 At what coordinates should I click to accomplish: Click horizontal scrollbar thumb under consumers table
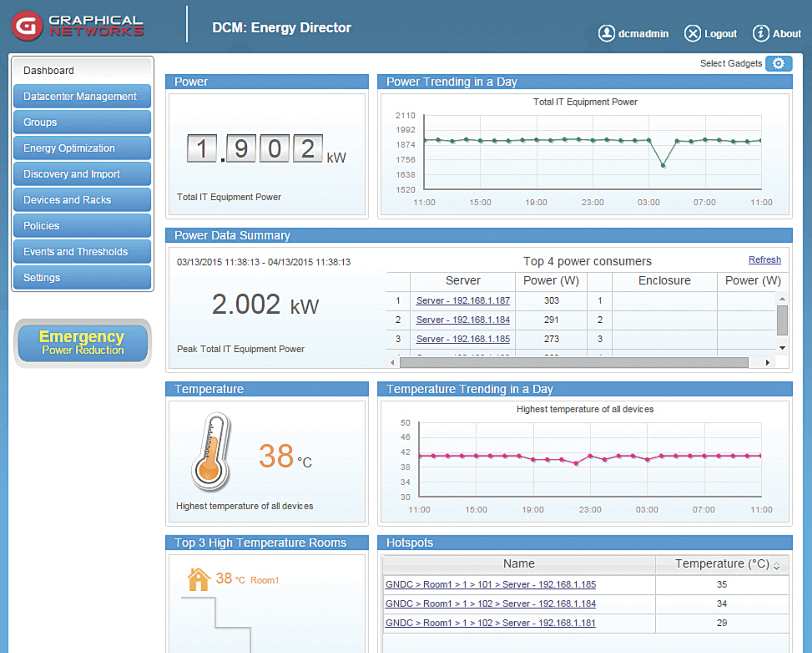pyautogui.click(x=574, y=362)
